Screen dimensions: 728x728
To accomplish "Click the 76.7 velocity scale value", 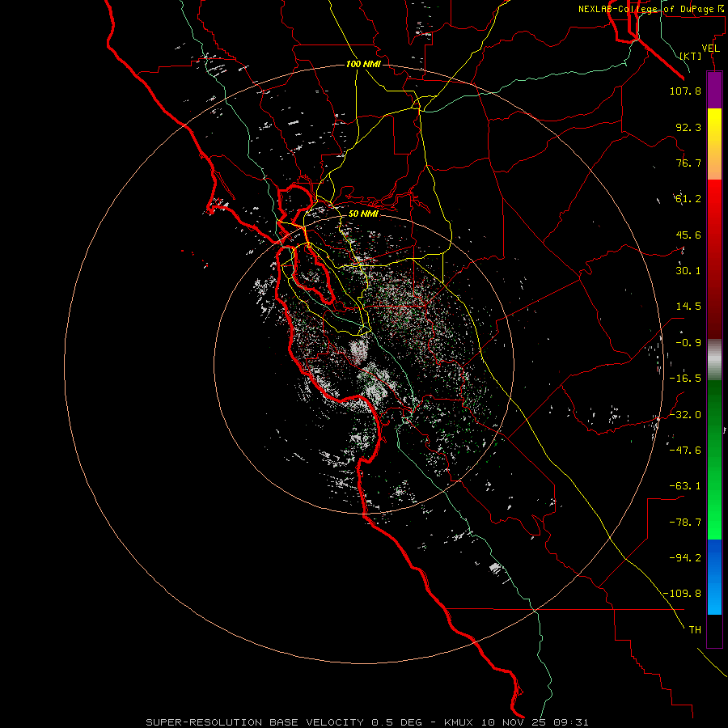I will point(688,163).
